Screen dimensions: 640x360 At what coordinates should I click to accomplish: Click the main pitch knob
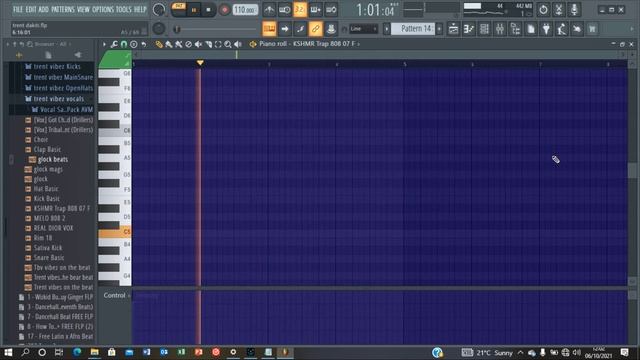(159, 29)
